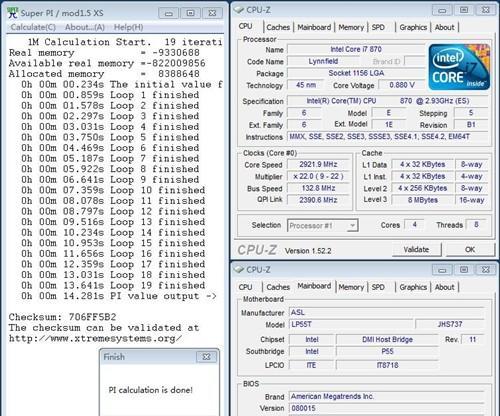Screen dimensions: 500x416
Task: Expand the Processor #1 selection dropdown
Action: pyautogui.click(x=352, y=226)
